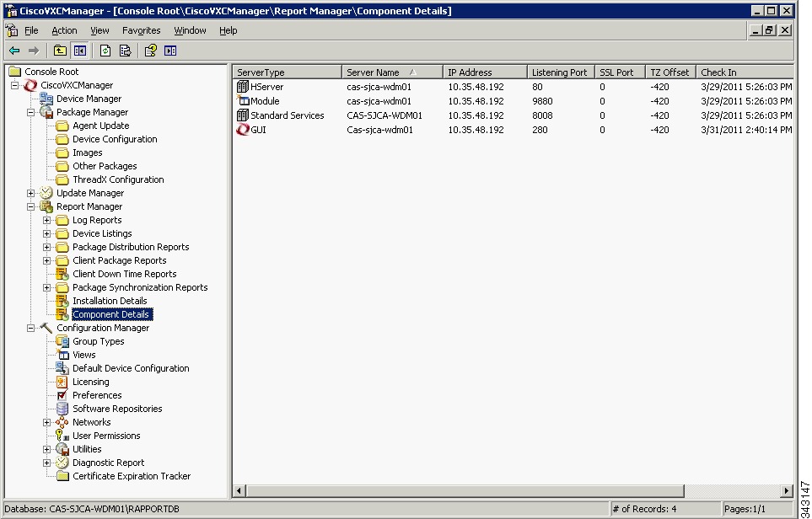Open the Window menu

click(x=190, y=30)
